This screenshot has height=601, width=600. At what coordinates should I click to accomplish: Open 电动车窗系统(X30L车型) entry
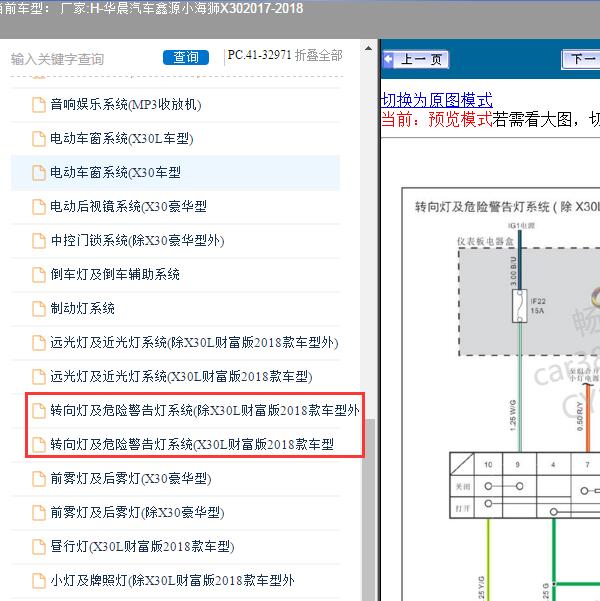(x=122, y=139)
